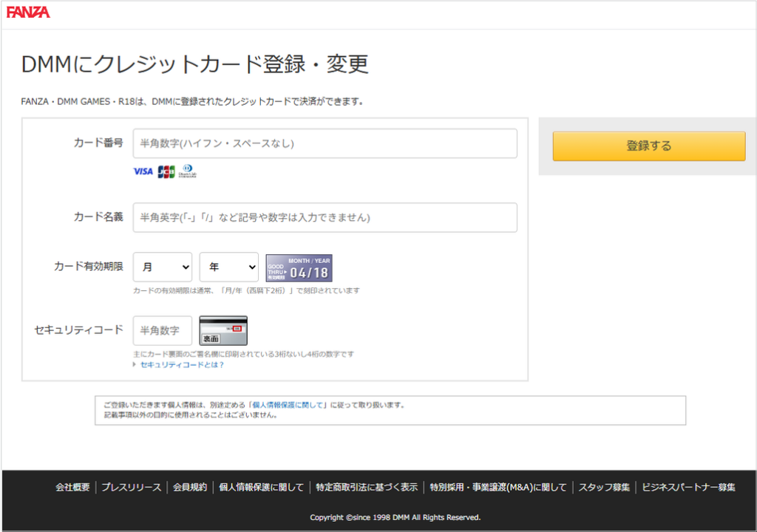
Task: Click the expiry format hint text below dropdowns
Action: coord(246,290)
